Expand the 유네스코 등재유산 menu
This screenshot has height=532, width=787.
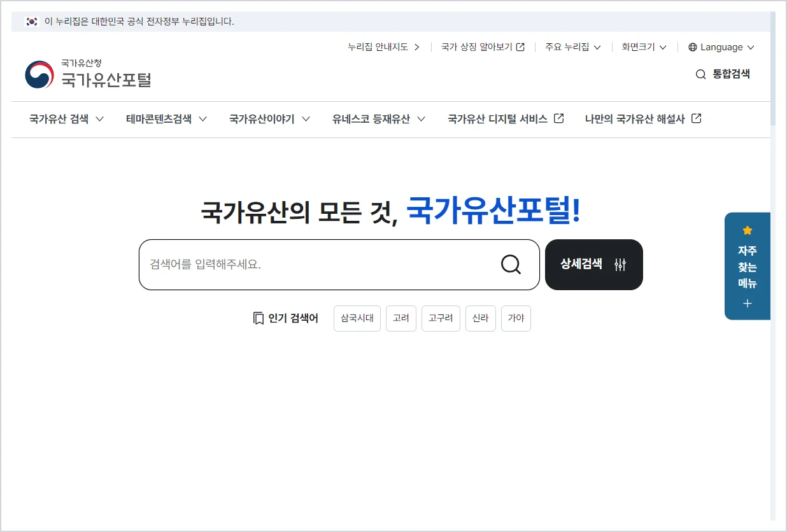coord(379,119)
